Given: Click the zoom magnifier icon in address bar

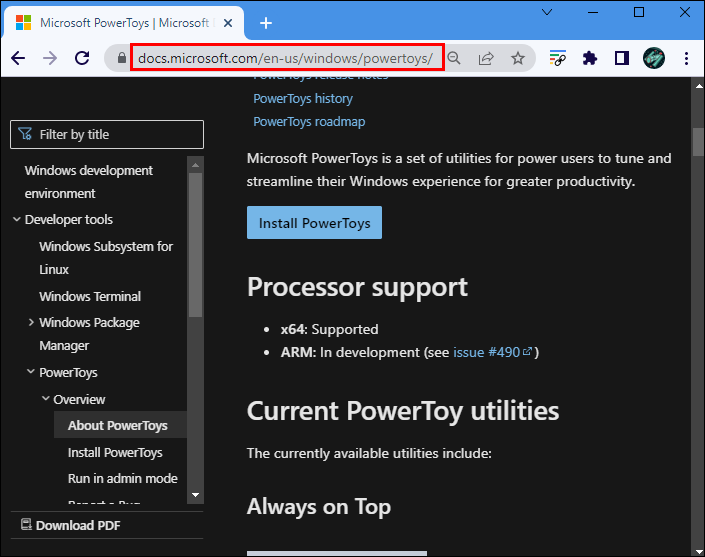Looking at the screenshot, I should (x=455, y=58).
